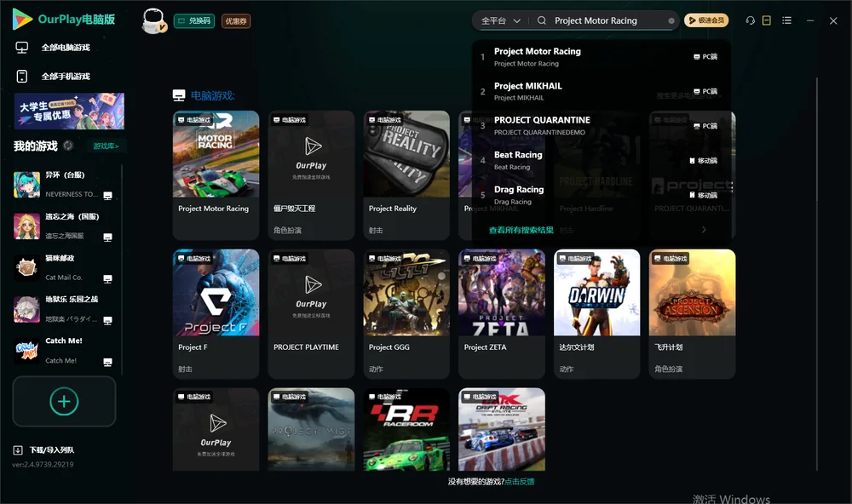Click 移动端 tag on Beat Racing suggestion
The height and width of the screenshot is (504, 852).
click(x=703, y=161)
